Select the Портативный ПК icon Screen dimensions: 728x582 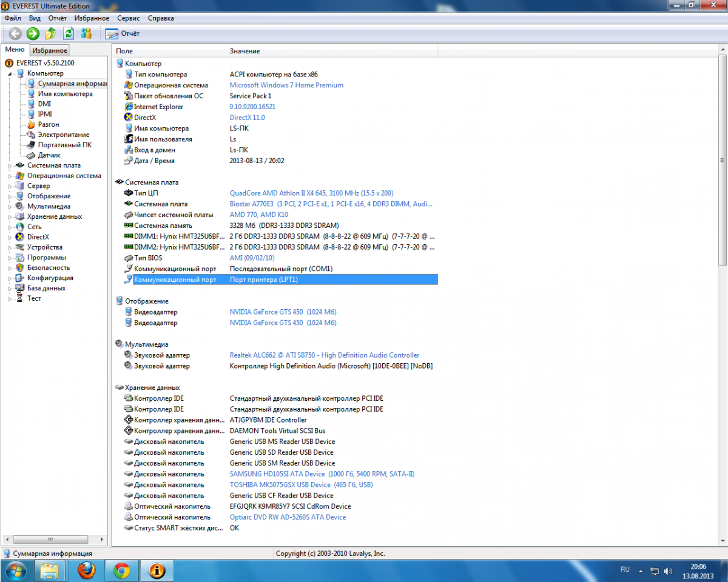pyautogui.click(x=32, y=145)
